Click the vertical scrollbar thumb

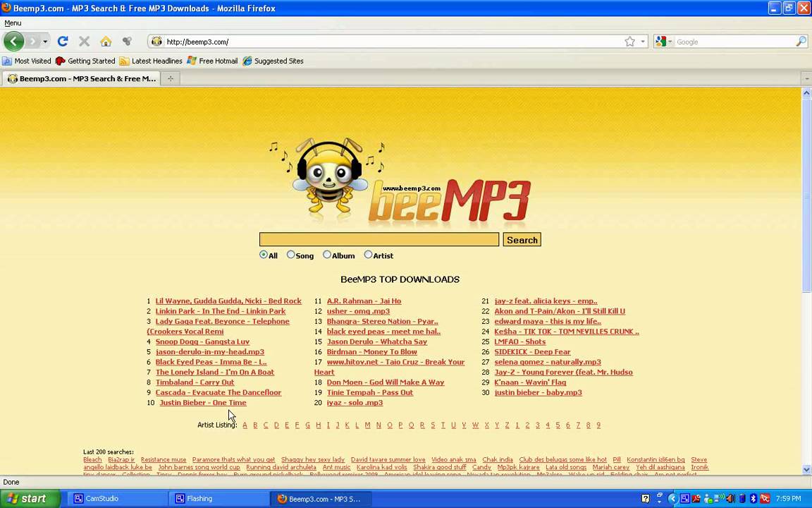806,195
